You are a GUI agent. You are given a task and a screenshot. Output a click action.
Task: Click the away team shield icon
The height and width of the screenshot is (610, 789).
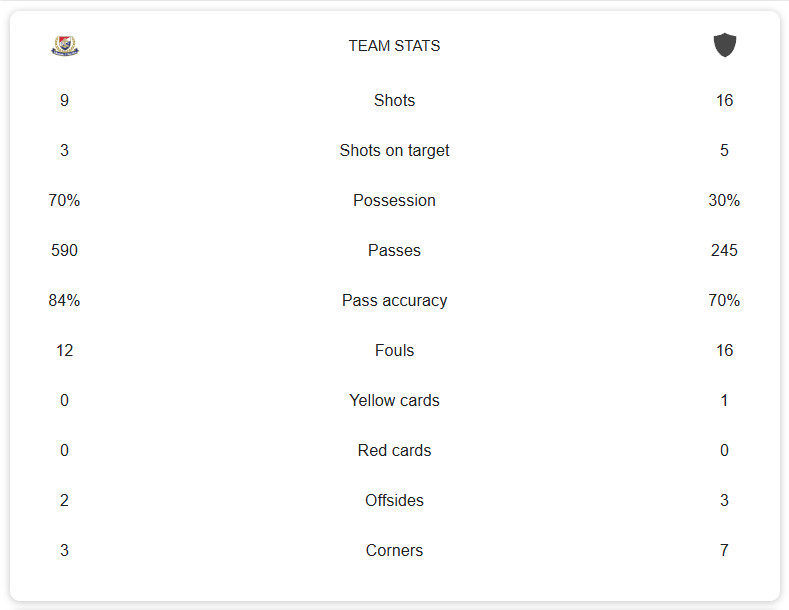(725, 45)
